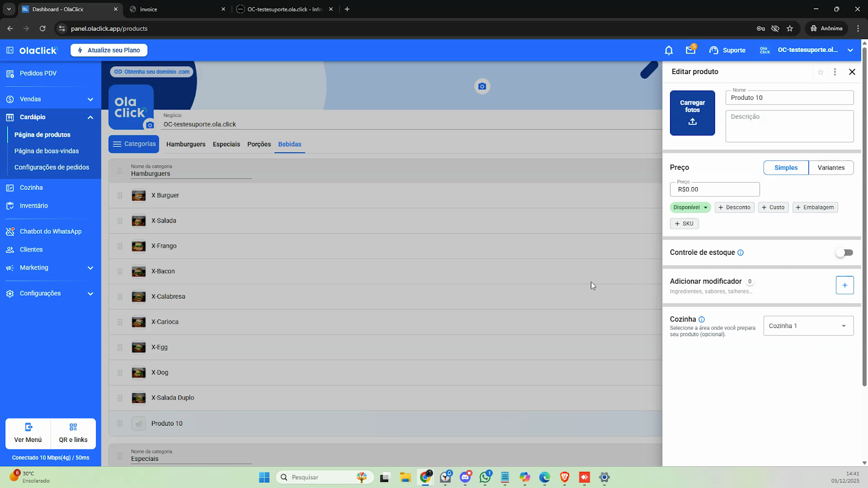
Task: Add a modifier with the plus button
Action: pos(844,285)
